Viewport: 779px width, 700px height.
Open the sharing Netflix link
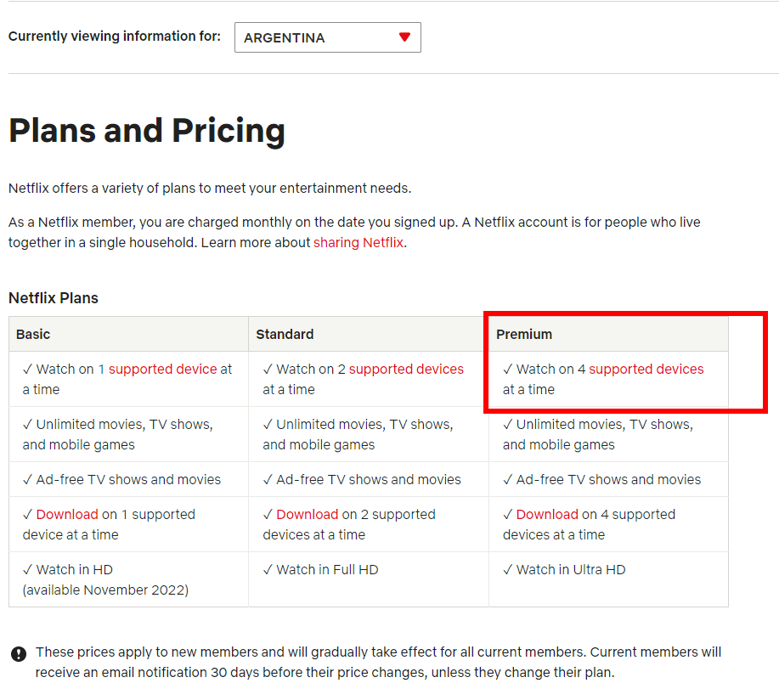coord(358,242)
